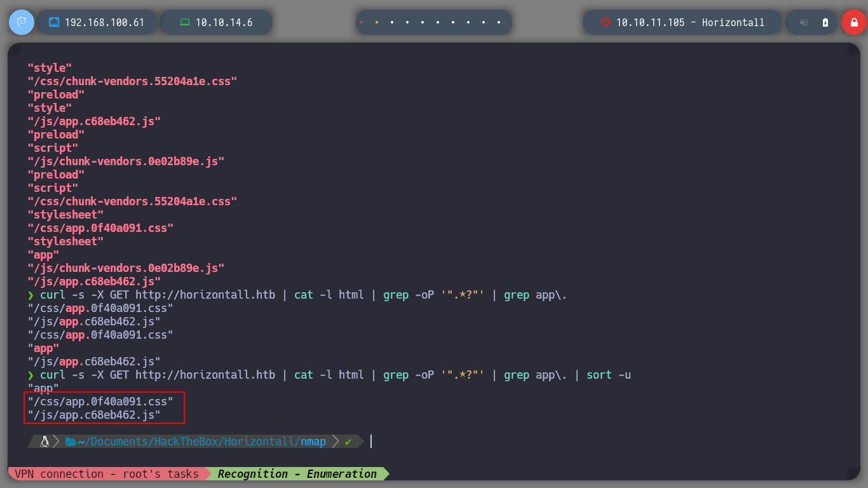
Task: Click the nmap directory in prompt path
Action: [x=313, y=442]
